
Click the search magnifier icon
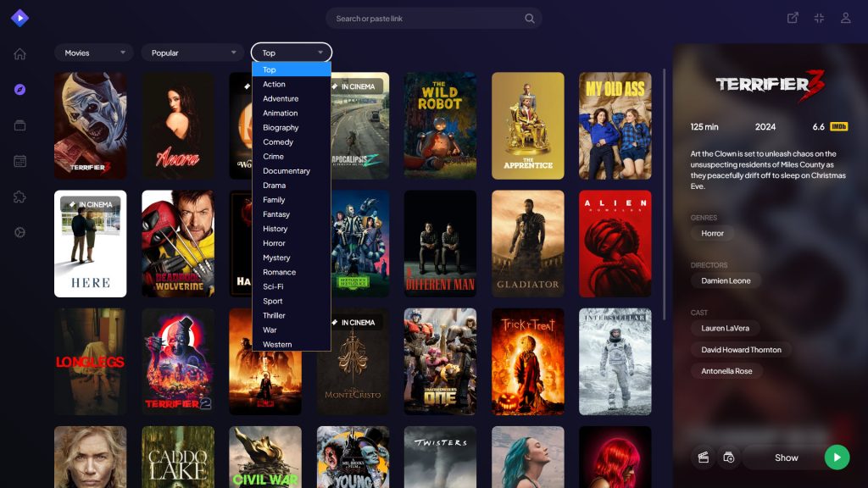[x=530, y=19]
